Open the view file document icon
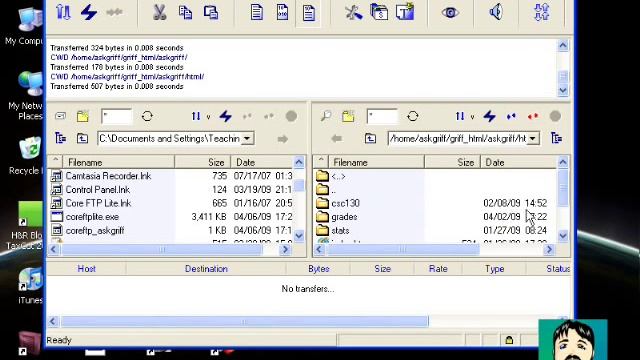 [x=257, y=12]
